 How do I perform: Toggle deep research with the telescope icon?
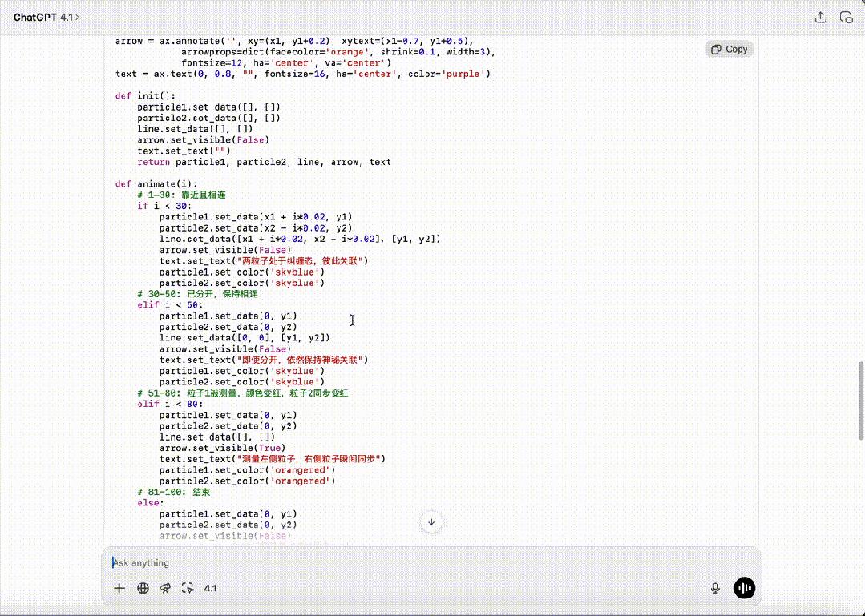click(x=165, y=588)
